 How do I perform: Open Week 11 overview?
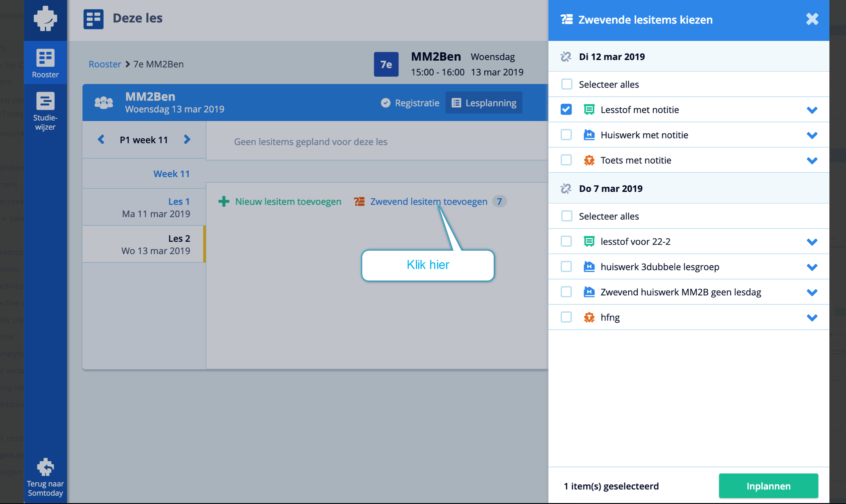pos(172,173)
